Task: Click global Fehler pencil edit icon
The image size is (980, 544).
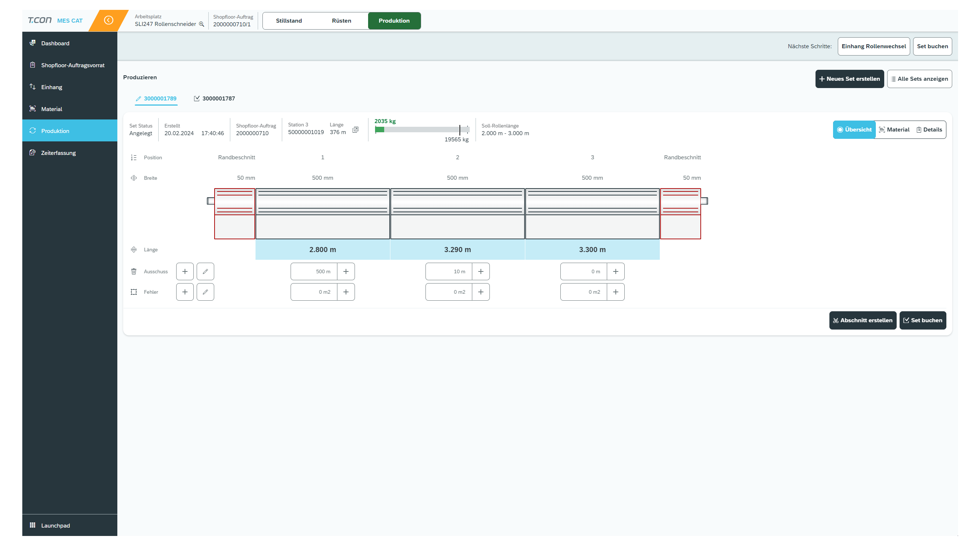Action: point(205,292)
